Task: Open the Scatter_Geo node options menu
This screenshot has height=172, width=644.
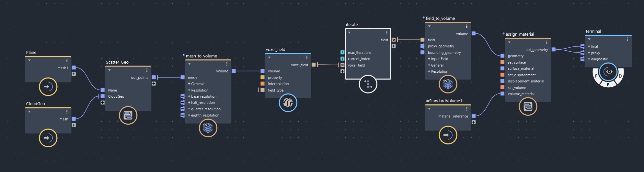Action: pyautogui.click(x=147, y=70)
